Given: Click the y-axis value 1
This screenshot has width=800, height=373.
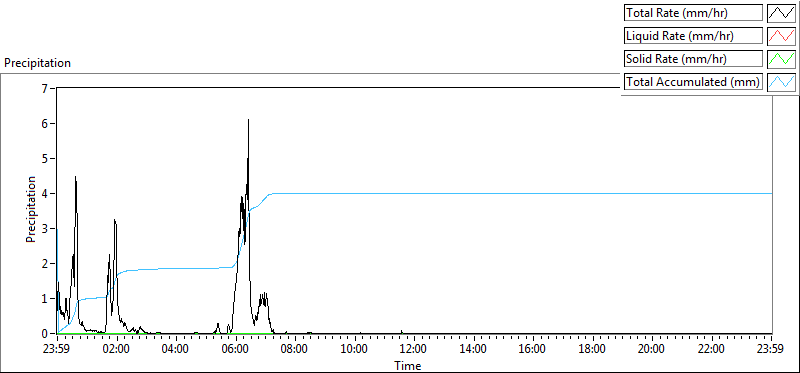Looking at the screenshot, I should click(44, 299).
